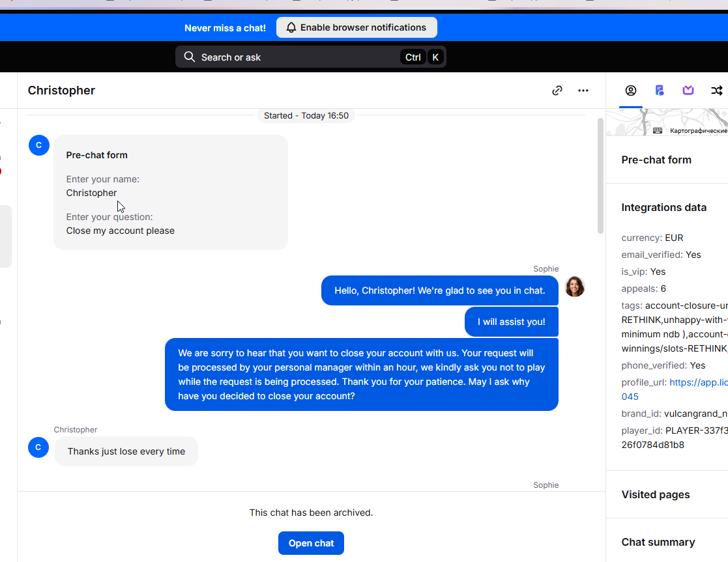This screenshot has width=728, height=562.
Task: Click Christopher's avatar beside the pre-chat form
Action: [x=39, y=145]
